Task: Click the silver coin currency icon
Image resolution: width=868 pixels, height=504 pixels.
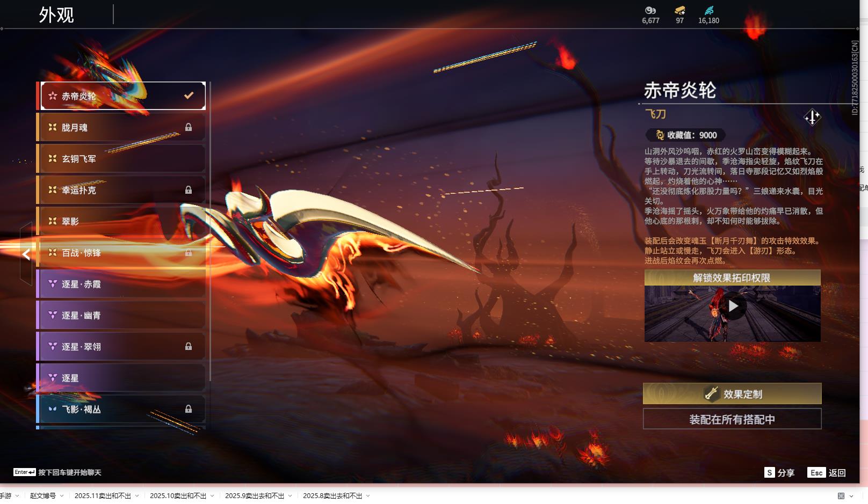Action: 650,10
